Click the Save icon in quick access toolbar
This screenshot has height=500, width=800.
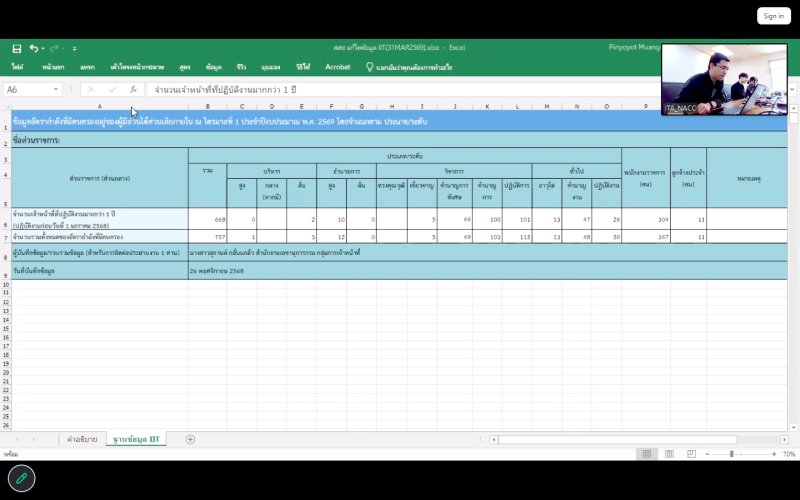17,48
